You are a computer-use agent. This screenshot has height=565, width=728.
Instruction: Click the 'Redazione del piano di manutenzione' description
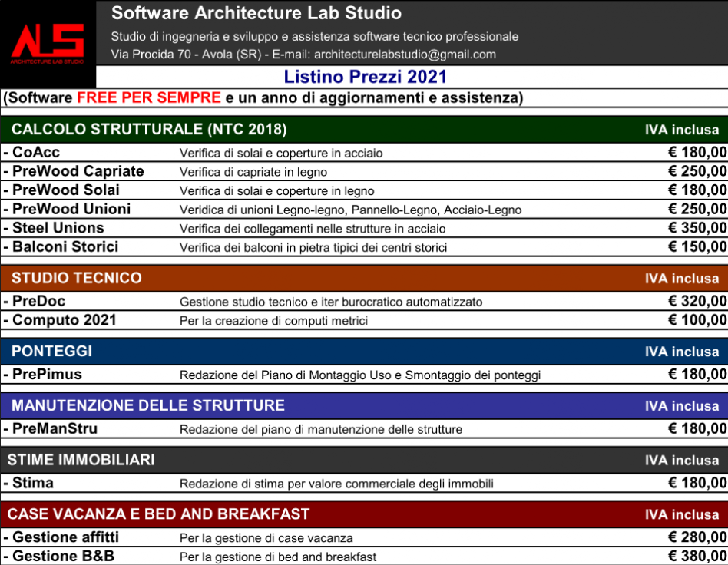pyautogui.click(x=321, y=429)
